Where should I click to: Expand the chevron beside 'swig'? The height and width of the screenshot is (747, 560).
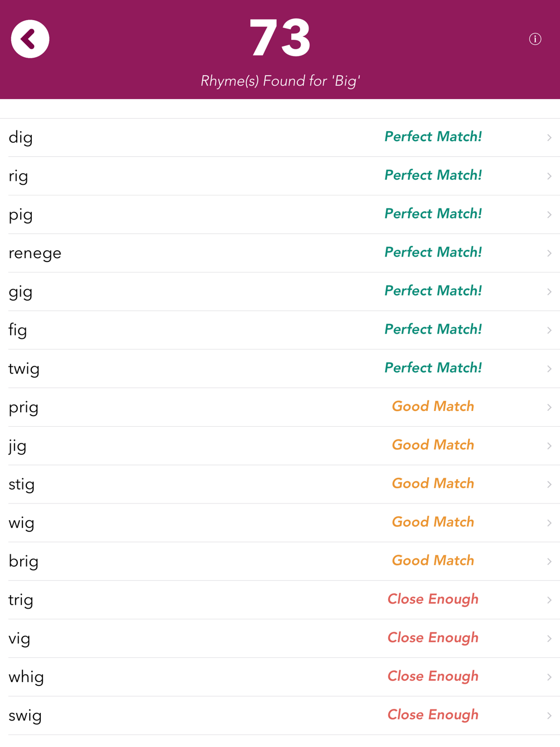point(549,716)
